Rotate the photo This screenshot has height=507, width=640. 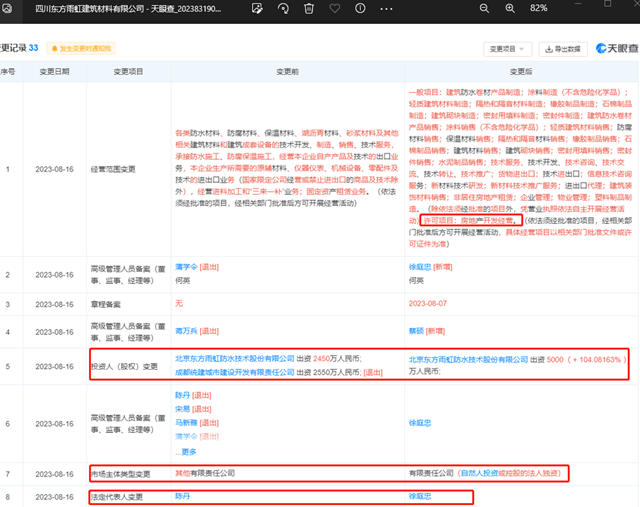coord(283,8)
